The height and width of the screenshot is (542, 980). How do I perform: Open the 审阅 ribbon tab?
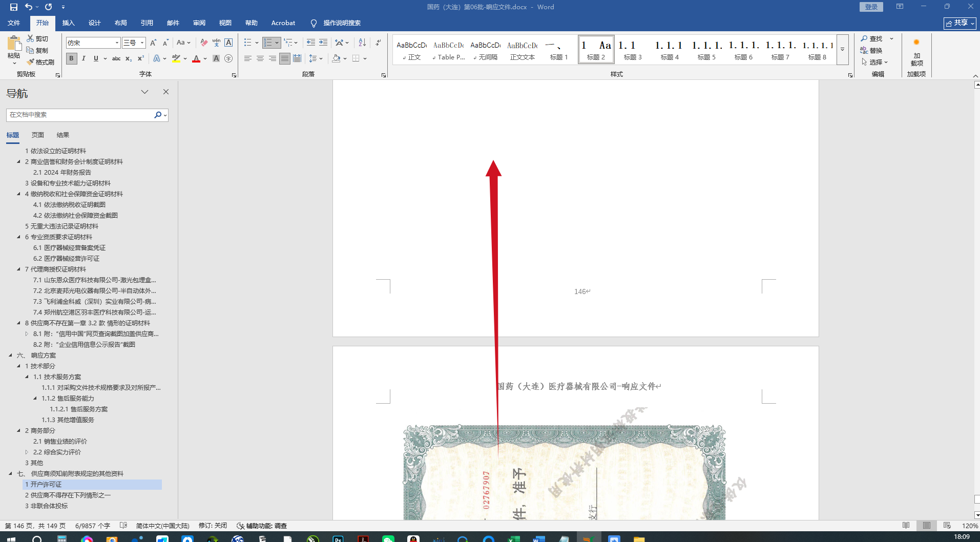point(199,23)
